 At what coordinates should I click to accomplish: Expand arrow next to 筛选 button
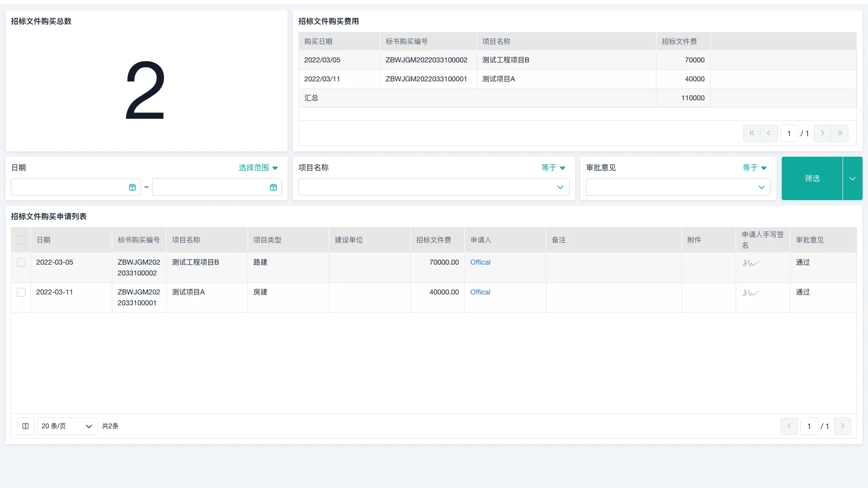coord(853,178)
